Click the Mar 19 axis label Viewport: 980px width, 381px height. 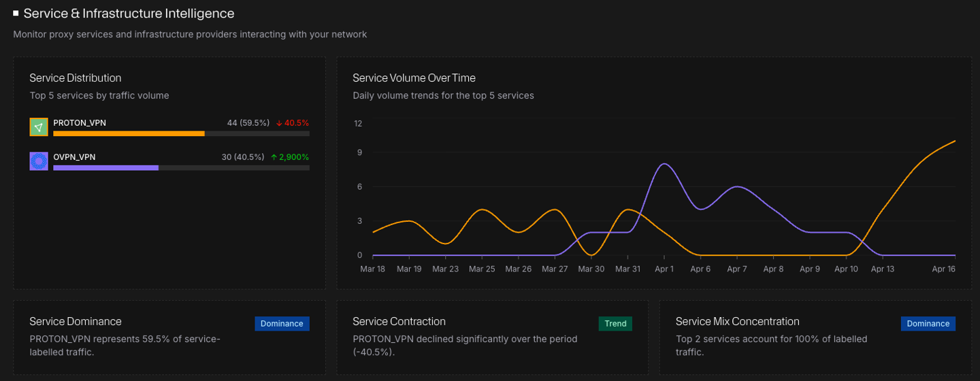(409, 269)
